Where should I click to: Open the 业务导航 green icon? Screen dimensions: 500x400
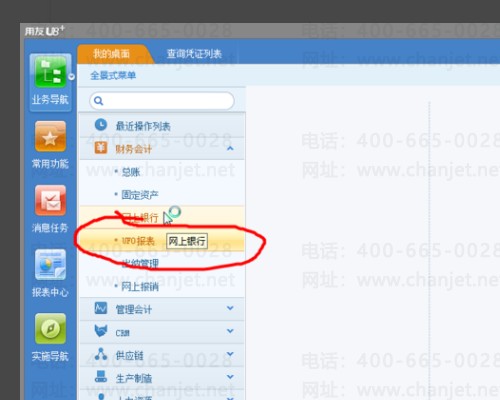click(50, 72)
